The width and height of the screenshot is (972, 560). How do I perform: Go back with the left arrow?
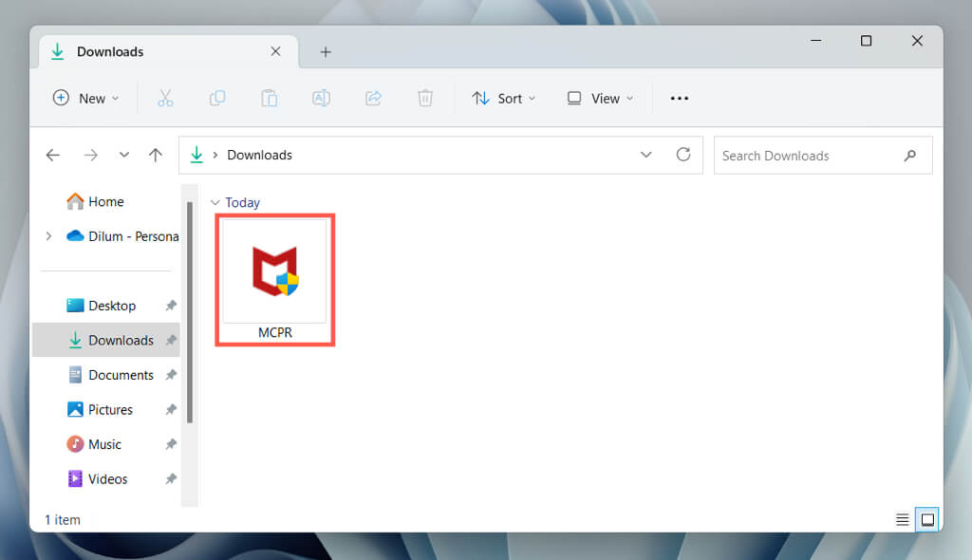click(53, 155)
